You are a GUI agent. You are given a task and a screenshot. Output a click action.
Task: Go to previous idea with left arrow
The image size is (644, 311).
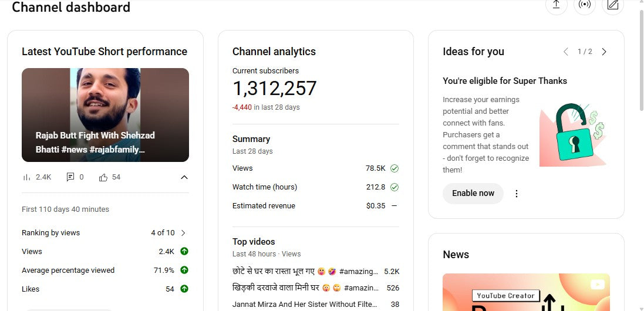[x=566, y=52]
